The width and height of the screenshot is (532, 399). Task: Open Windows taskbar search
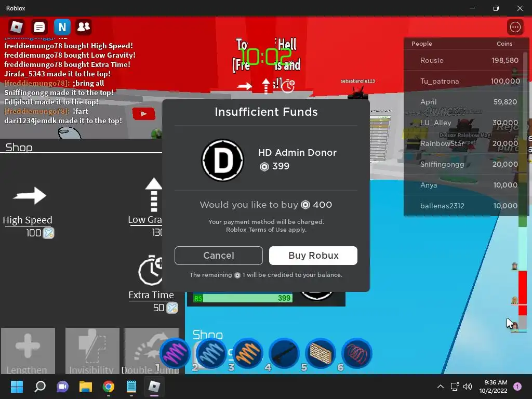pyautogui.click(x=40, y=387)
